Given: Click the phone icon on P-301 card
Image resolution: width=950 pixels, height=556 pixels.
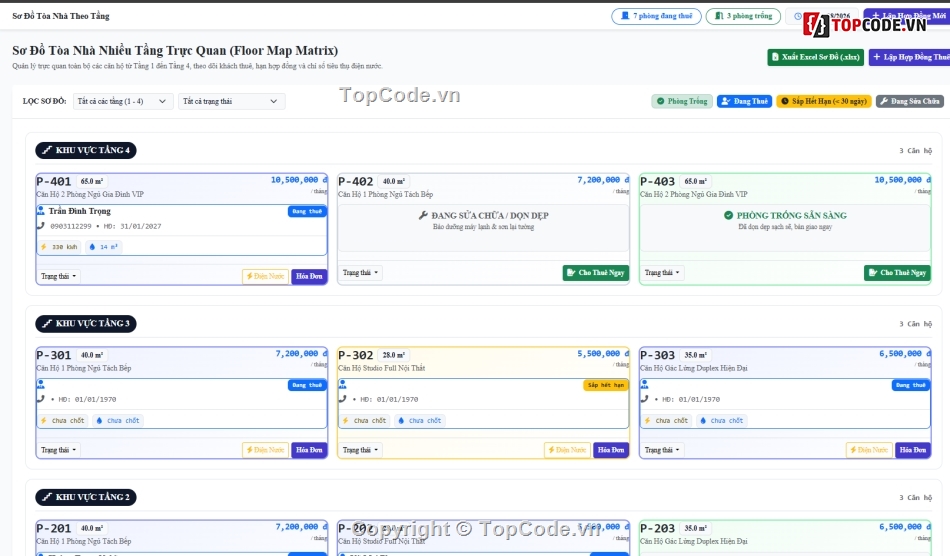Looking at the screenshot, I should click(x=41, y=399).
